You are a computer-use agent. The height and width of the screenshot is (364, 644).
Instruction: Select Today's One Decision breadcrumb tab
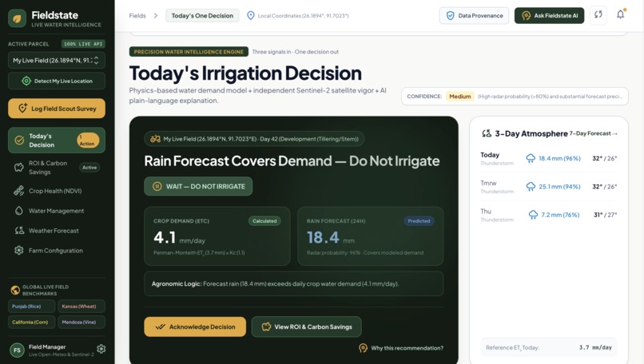pos(202,16)
